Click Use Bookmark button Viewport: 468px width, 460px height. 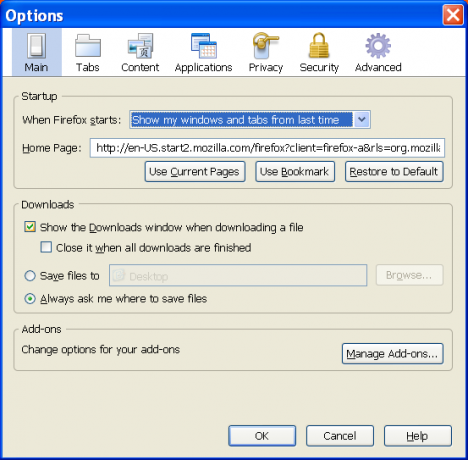tap(295, 172)
